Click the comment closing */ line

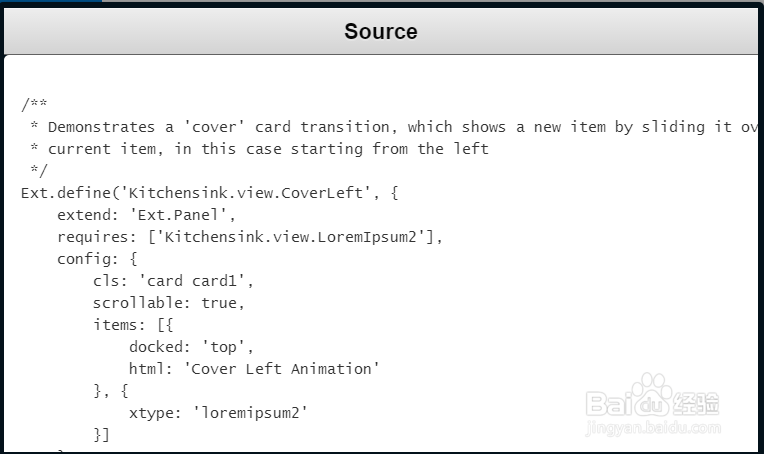click(38, 171)
